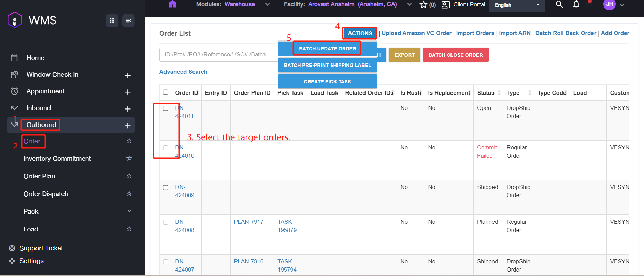
Task: Check the box for order DN-424011
Action: click(x=166, y=108)
